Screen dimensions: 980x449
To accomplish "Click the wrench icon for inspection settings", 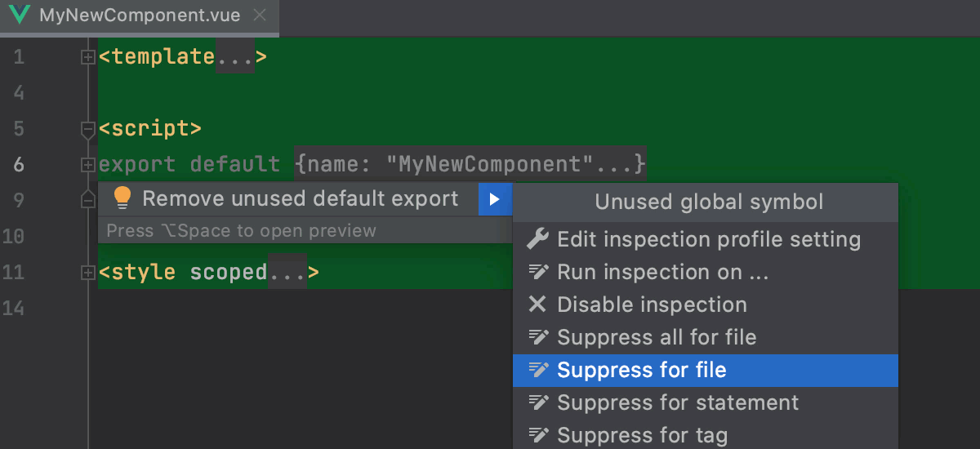I will coord(537,239).
